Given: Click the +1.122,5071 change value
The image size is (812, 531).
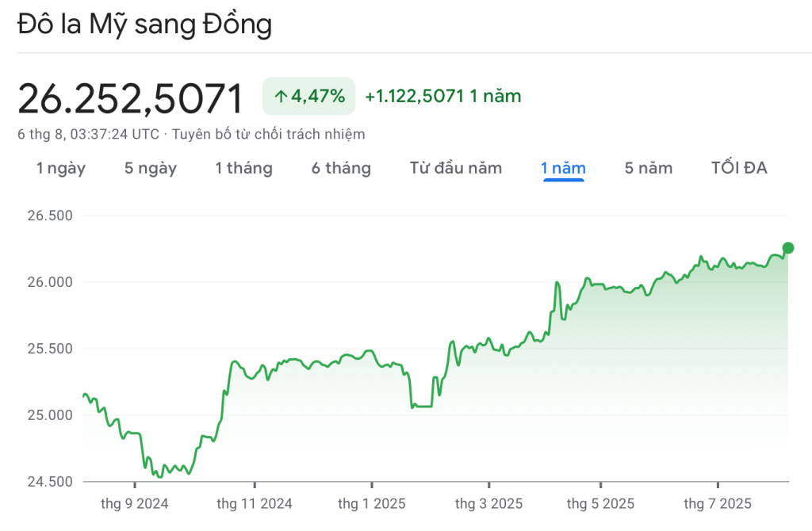Looking at the screenshot, I should pyautogui.click(x=413, y=96).
